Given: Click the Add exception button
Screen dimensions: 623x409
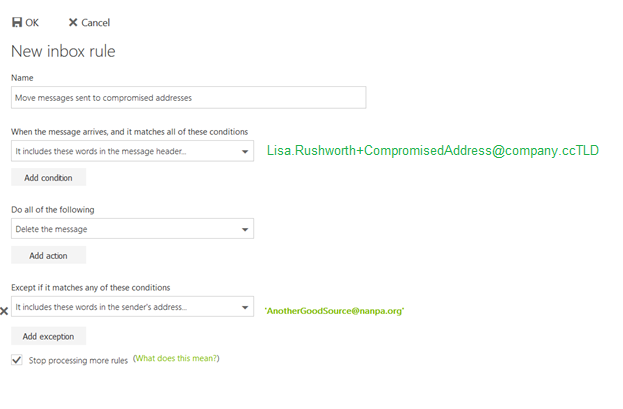Looking at the screenshot, I should [x=48, y=336].
